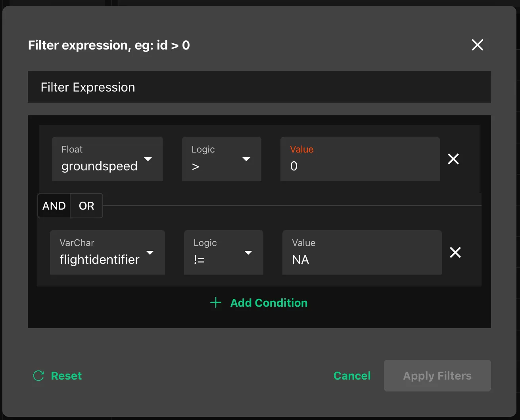Screen dimensions: 520x420
Task: Click the Reset text label
Action: click(66, 376)
